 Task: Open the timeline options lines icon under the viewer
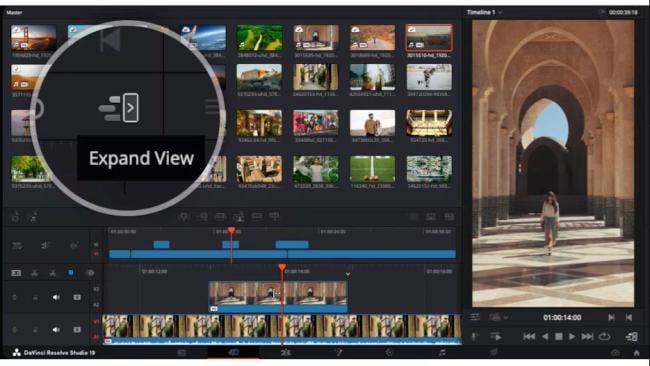point(475,318)
